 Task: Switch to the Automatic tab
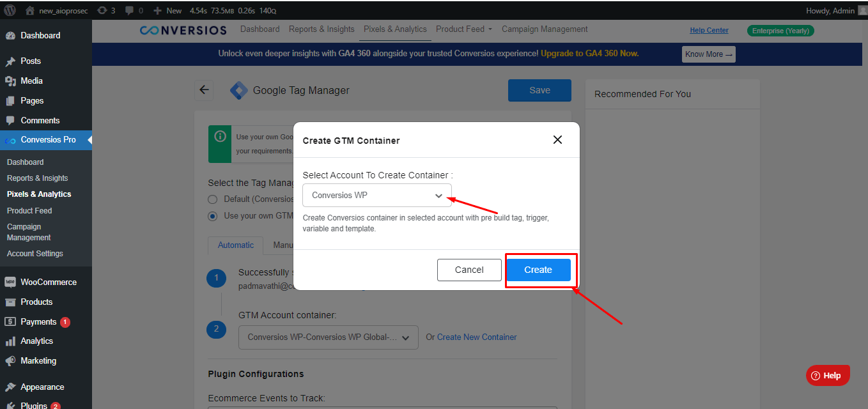[x=236, y=245]
